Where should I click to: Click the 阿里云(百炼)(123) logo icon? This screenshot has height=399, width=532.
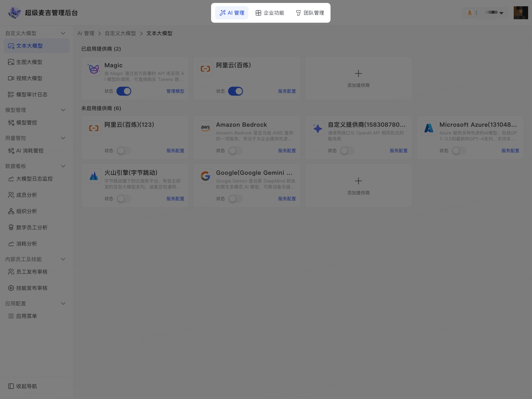(94, 128)
